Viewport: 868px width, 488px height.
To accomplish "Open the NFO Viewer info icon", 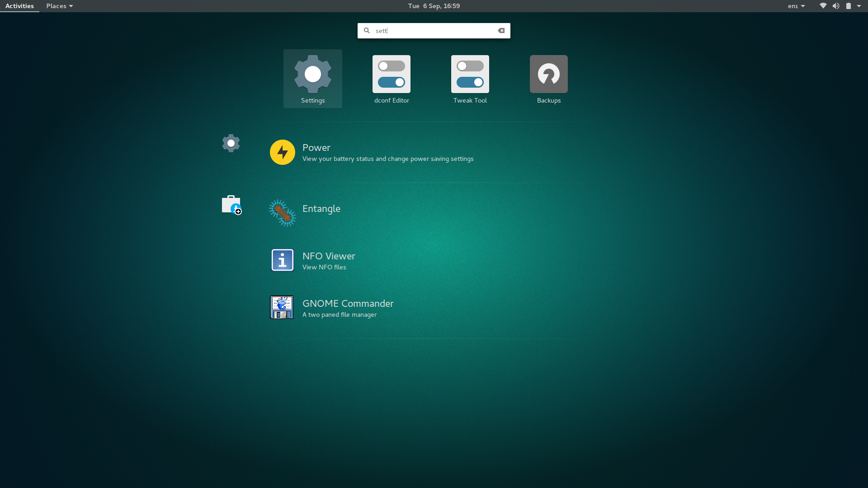I will pyautogui.click(x=283, y=260).
